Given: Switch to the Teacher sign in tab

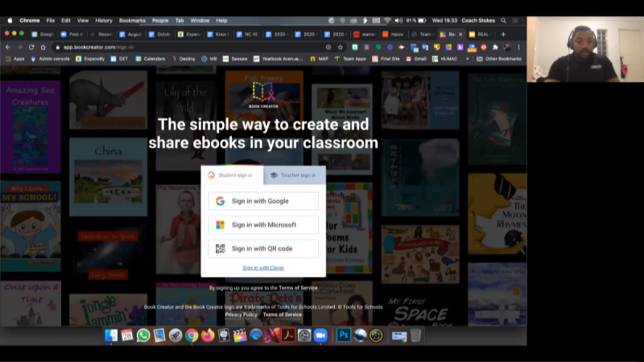Looking at the screenshot, I should pos(294,175).
